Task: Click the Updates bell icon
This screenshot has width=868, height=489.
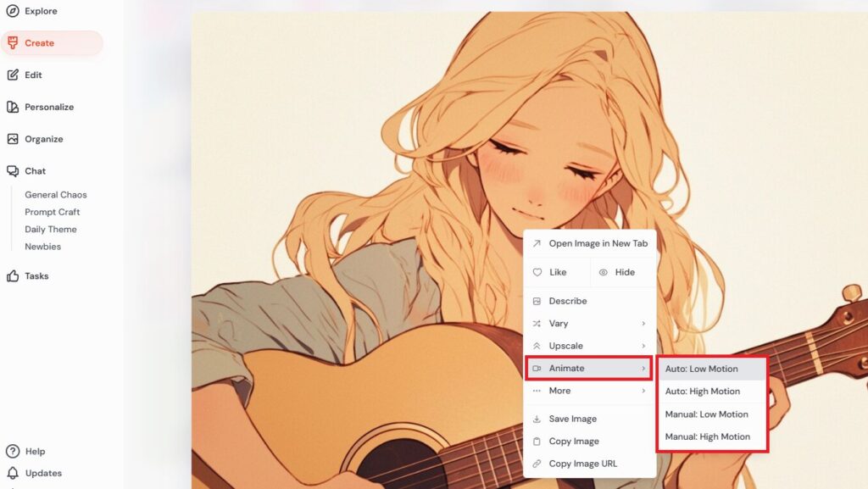Action: (x=12, y=473)
